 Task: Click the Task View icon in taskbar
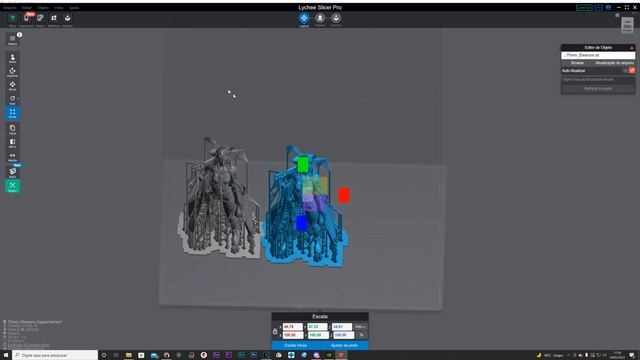pos(116,355)
